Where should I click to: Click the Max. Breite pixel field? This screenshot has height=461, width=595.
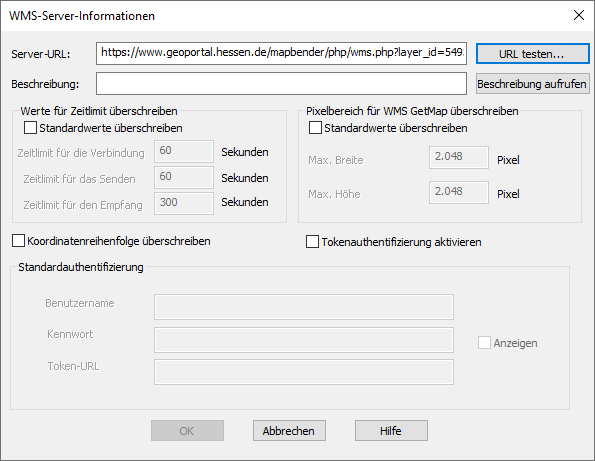tap(459, 157)
